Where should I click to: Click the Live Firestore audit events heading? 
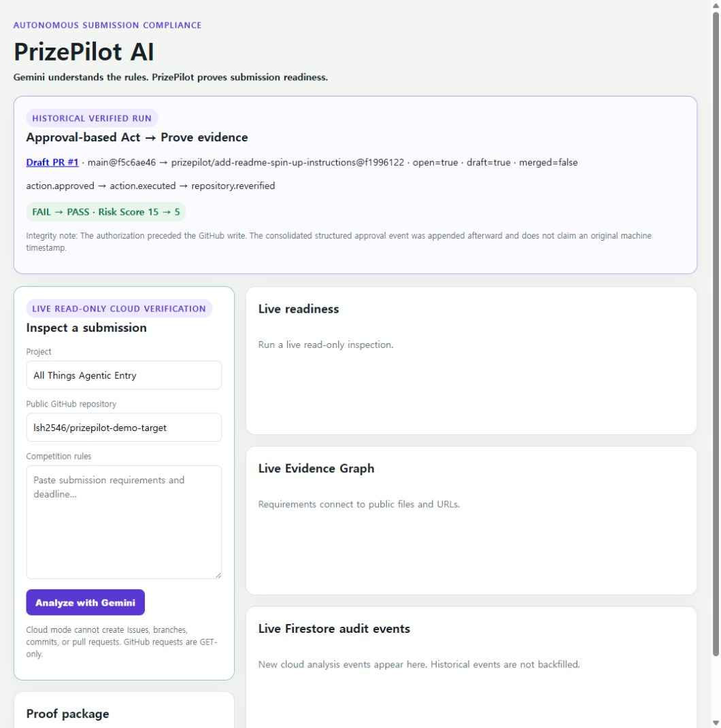pyautogui.click(x=334, y=629)
